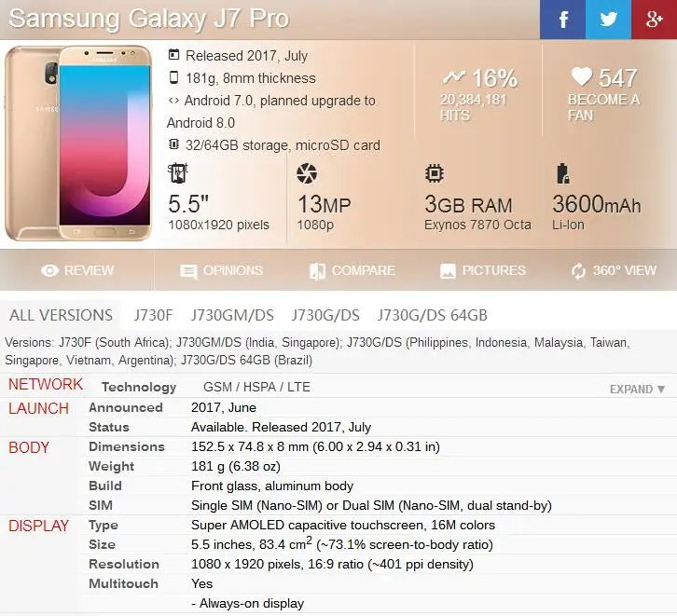Click the phone weight/thickness icon
This screenshot has height=616, width=677.
pos(173,77)
